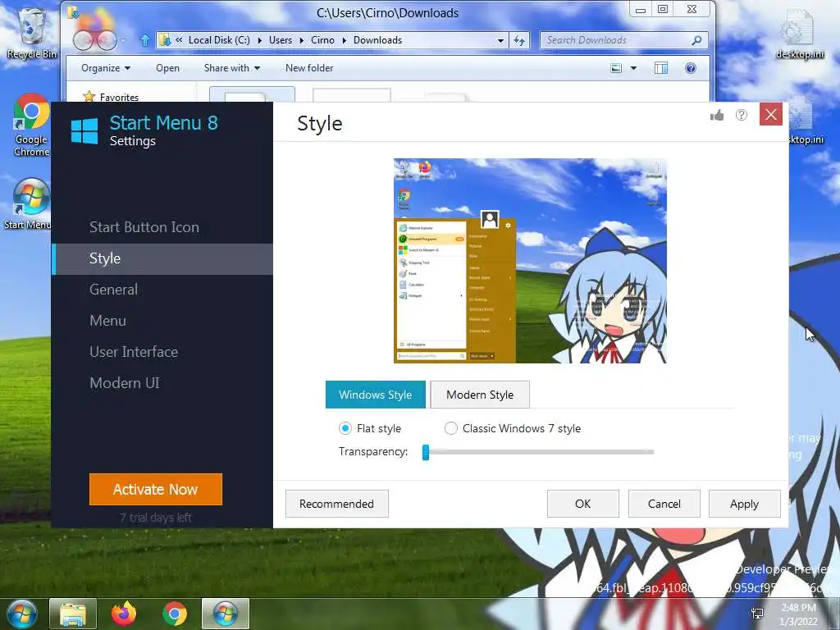Image resolution: width=840 pixels, height=630 pixels.
Task: Click the Activate Now button
Action: click(155, 489)
